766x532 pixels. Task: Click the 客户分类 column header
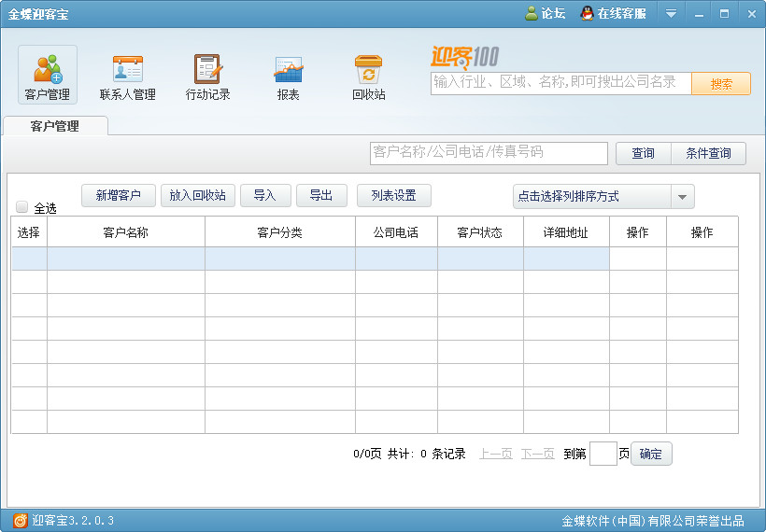click(280, 232)
